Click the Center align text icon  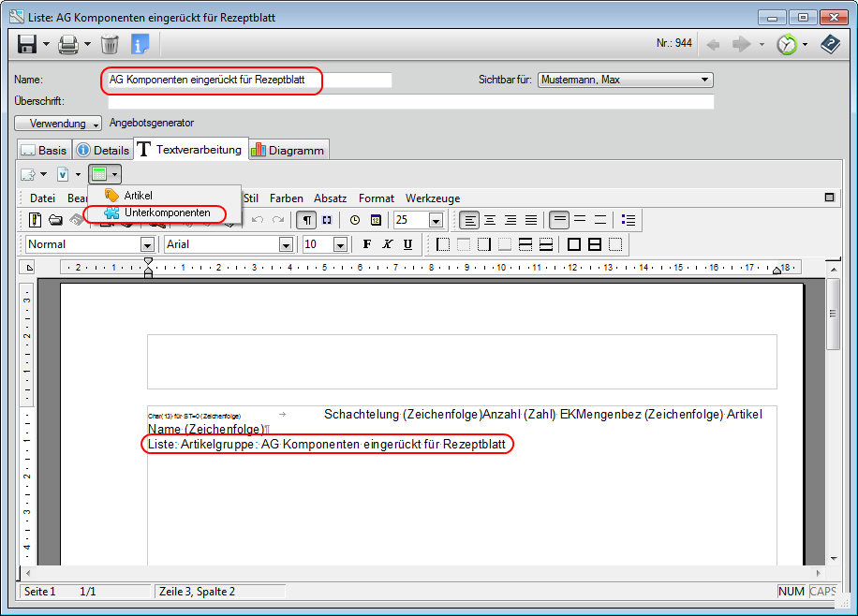(x=490, y=220)
